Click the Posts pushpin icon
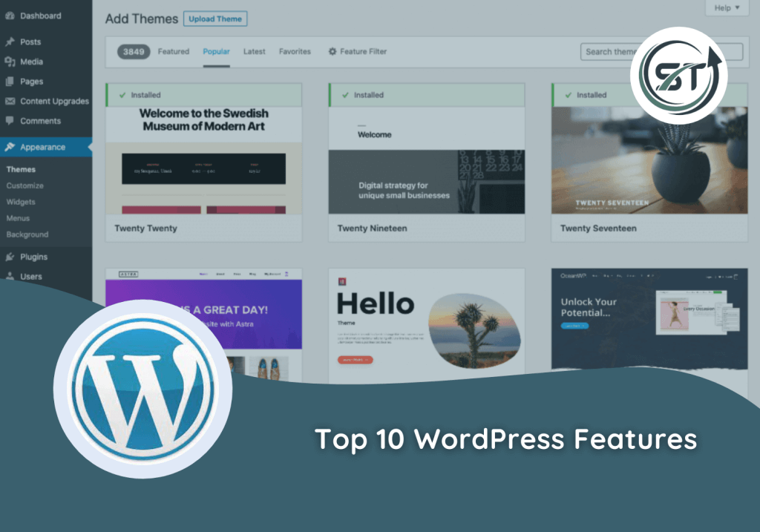This screenshot has height=532, width=760. 10,42
